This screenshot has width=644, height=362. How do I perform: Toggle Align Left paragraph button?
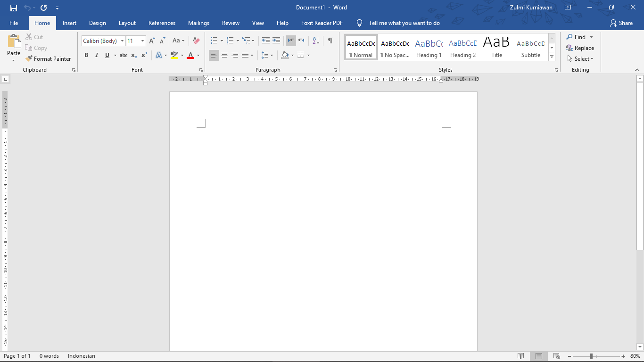point(214,55)
